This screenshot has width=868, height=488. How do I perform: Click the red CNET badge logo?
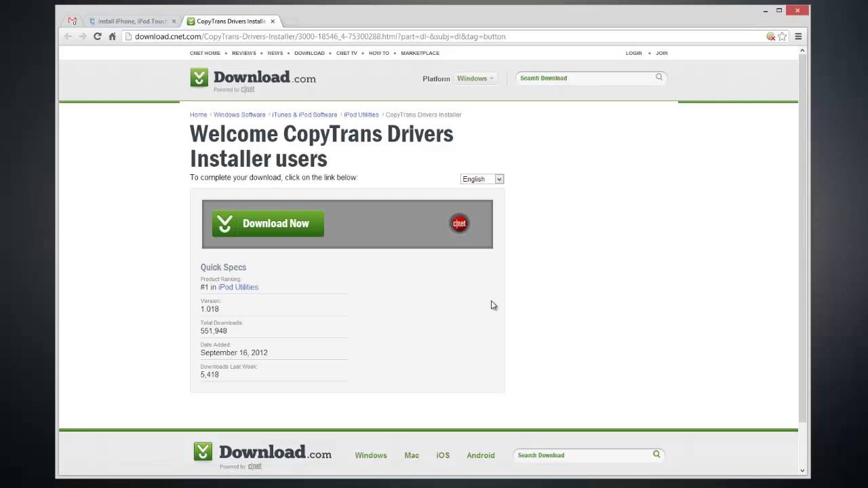click(459, 223)
